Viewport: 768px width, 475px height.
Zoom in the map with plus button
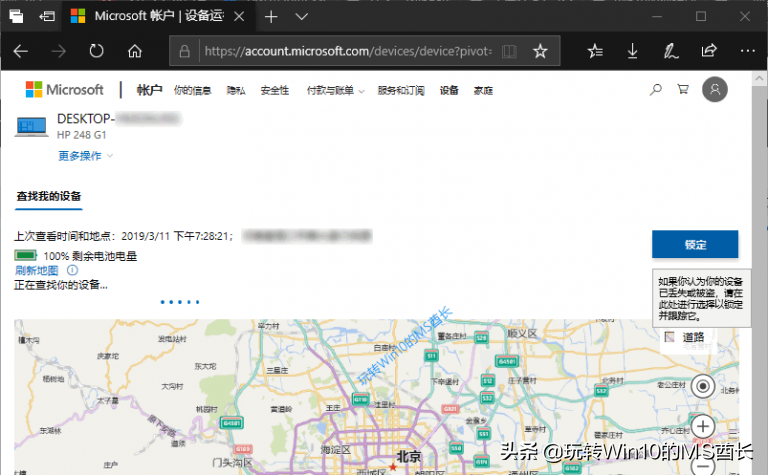[703, 427]
